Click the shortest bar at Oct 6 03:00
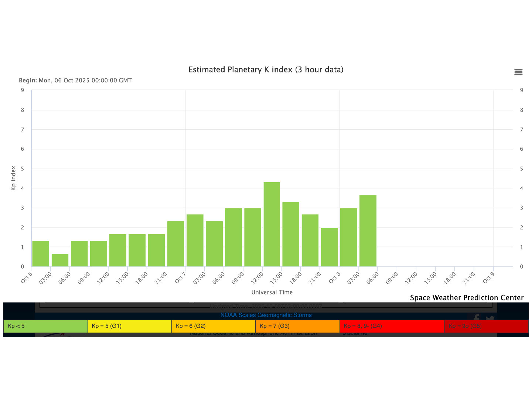The image size is (532, 399). click(x=60, y=260)
